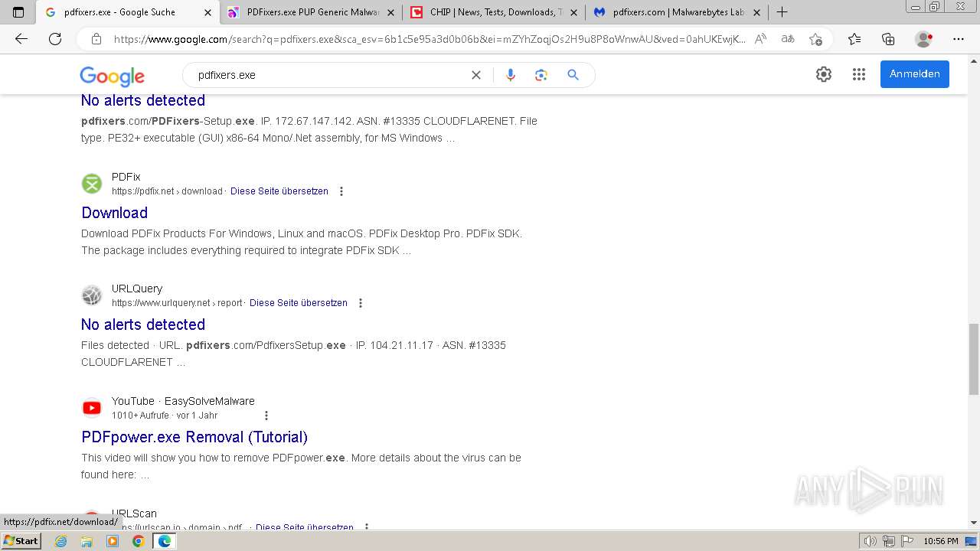Viewport: 980px width, 551px height.
Task: Open Google quick settings gear
Action: 824,74
